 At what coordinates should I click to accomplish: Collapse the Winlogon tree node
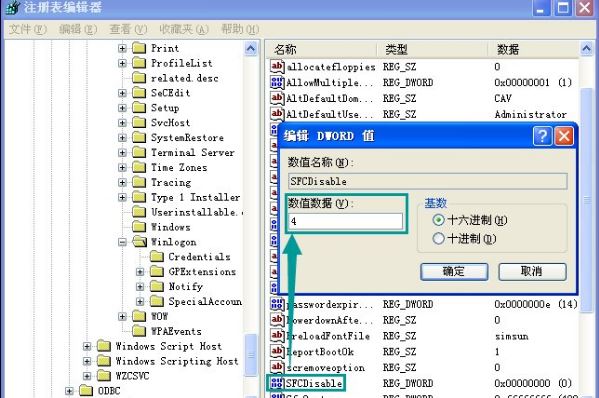click(122, 242)
